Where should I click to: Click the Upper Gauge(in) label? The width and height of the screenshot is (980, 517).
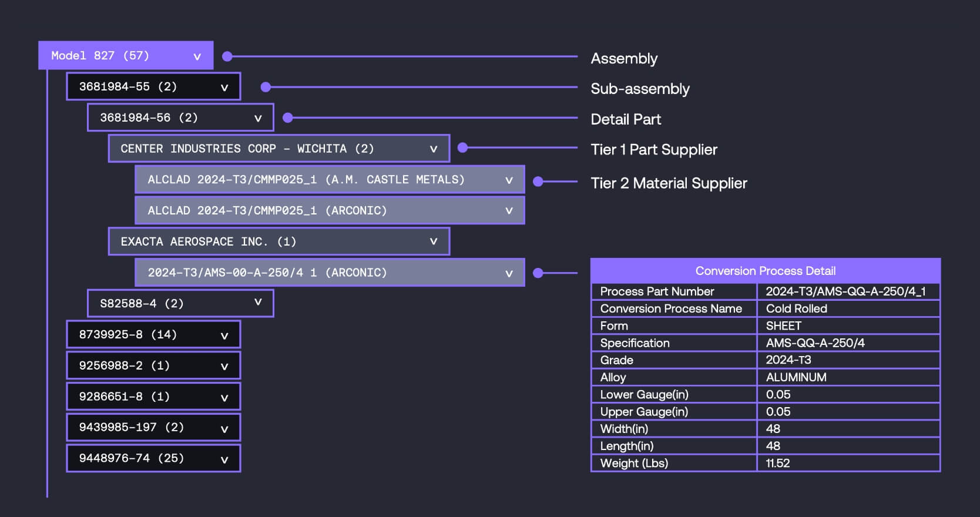(644, 412)
